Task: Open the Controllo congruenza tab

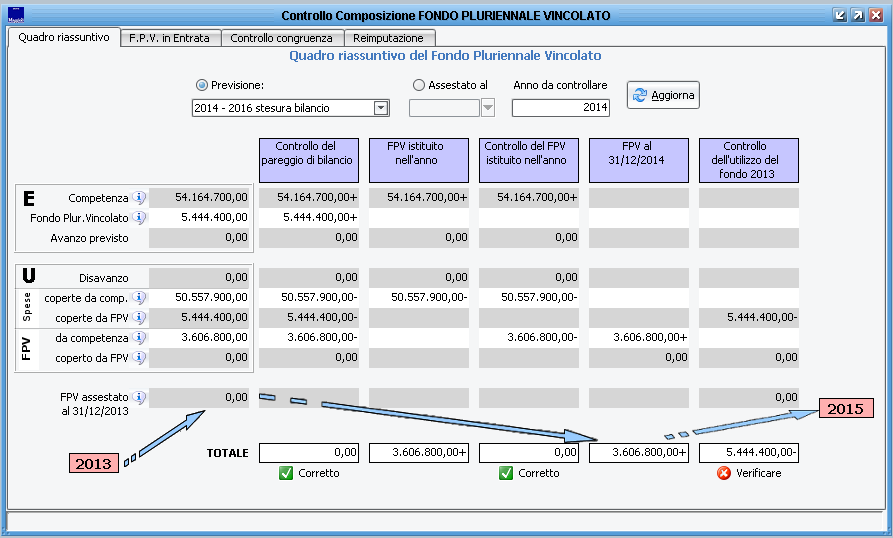Action: (x=282, y=38)
